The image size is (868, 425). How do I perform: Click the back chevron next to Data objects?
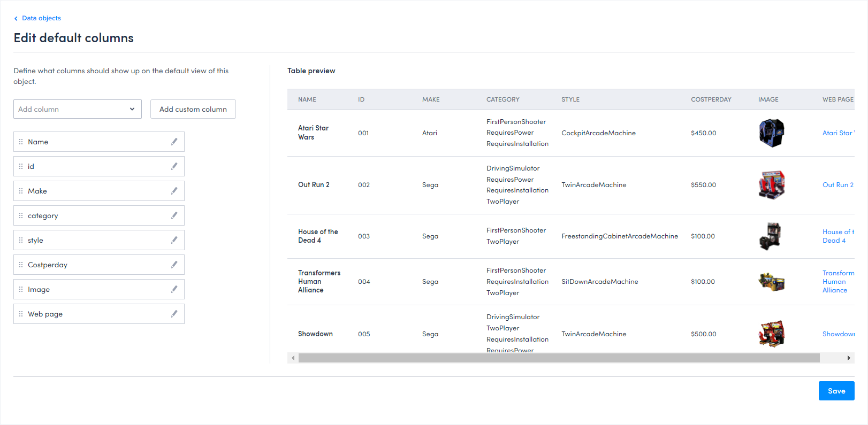pos(16,18)
